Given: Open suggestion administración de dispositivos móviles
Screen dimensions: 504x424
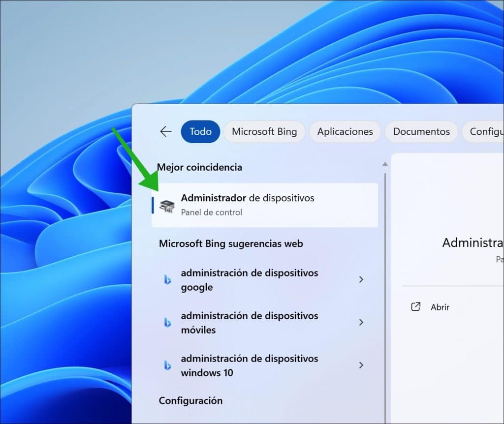Looking at the screenshot, I should click(264, 323).
